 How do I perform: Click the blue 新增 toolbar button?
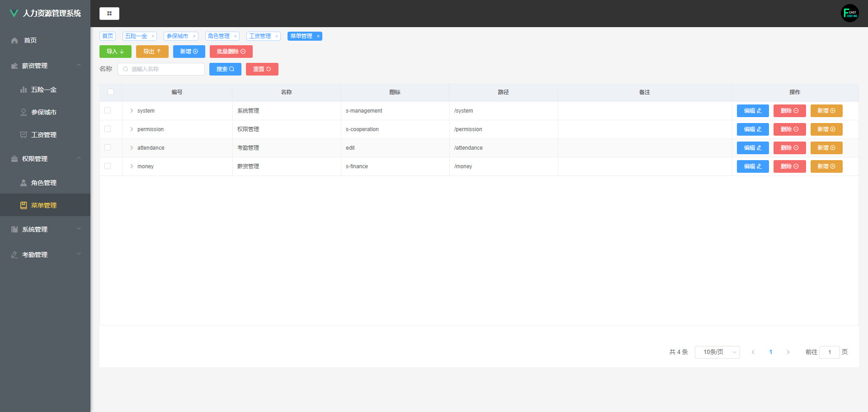point(189,52)
